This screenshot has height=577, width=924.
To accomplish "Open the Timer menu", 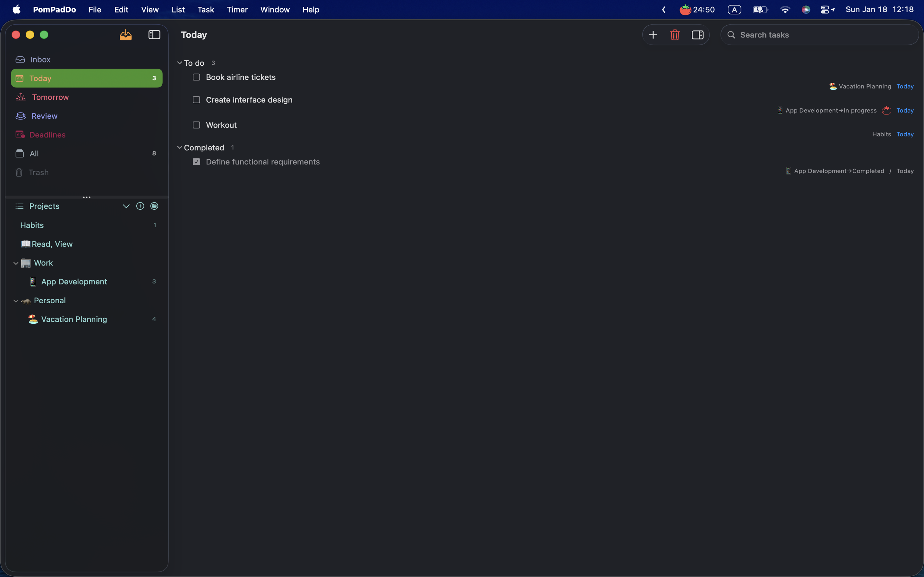I will tap(237, 10).
